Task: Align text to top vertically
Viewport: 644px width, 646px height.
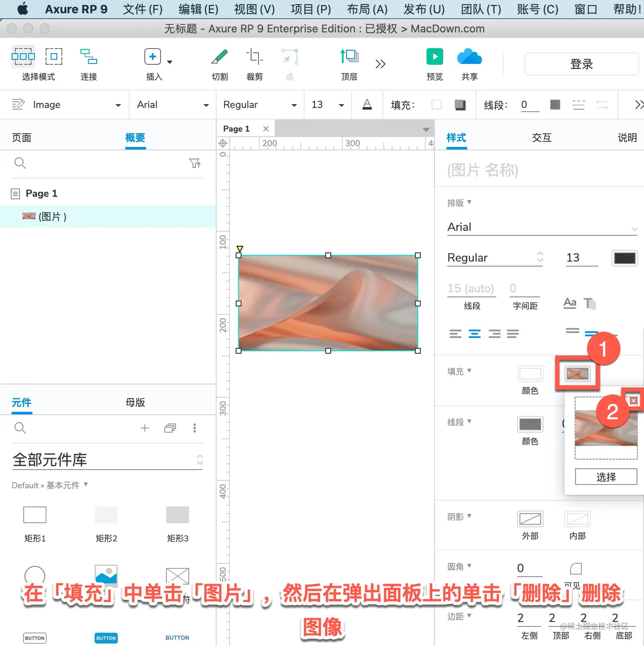Action: (x=572, y=331)
